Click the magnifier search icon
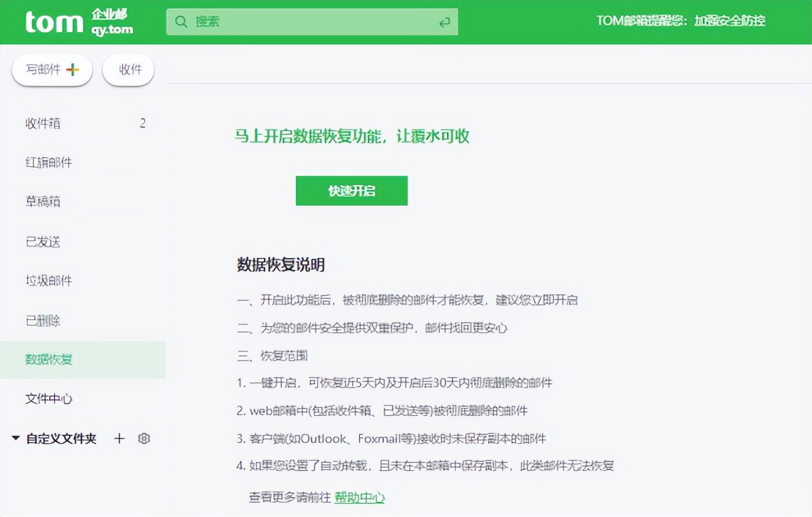This screenshot has height=517, width=812. [x=181, y=22]
